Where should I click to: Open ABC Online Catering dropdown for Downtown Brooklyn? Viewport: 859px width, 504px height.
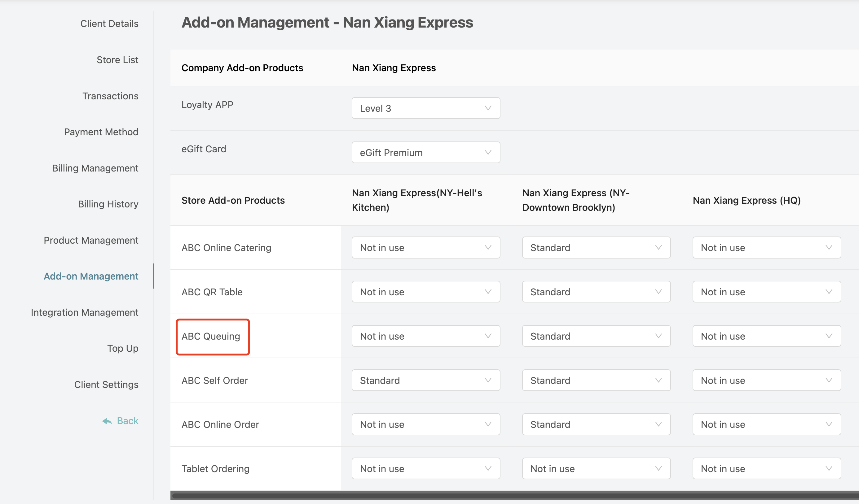pyautogui.click(x=596, y=248)
